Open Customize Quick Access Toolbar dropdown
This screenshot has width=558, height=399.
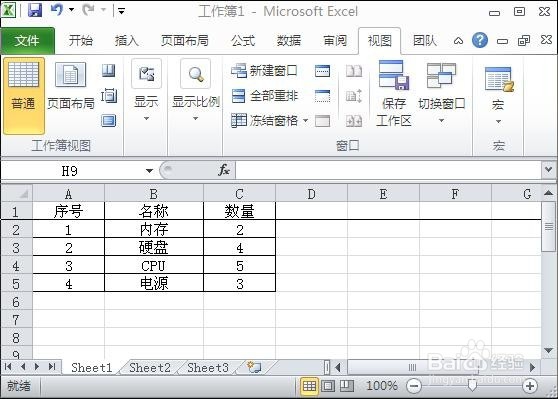tap(121, 11)
